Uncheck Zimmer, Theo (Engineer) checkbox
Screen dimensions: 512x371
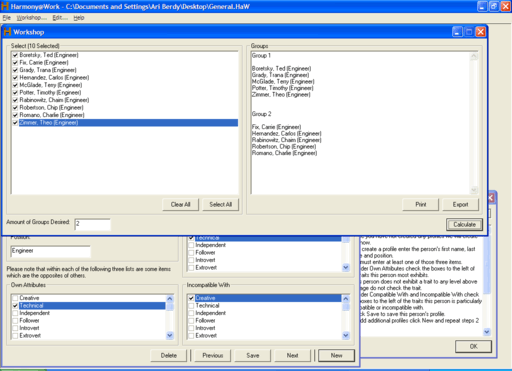pos(15,123)
